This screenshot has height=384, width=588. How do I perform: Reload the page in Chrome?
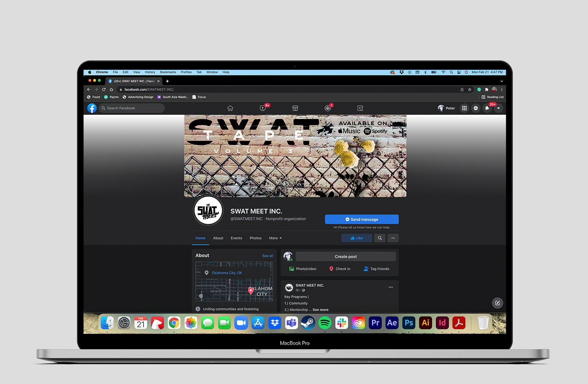point(104,89)
